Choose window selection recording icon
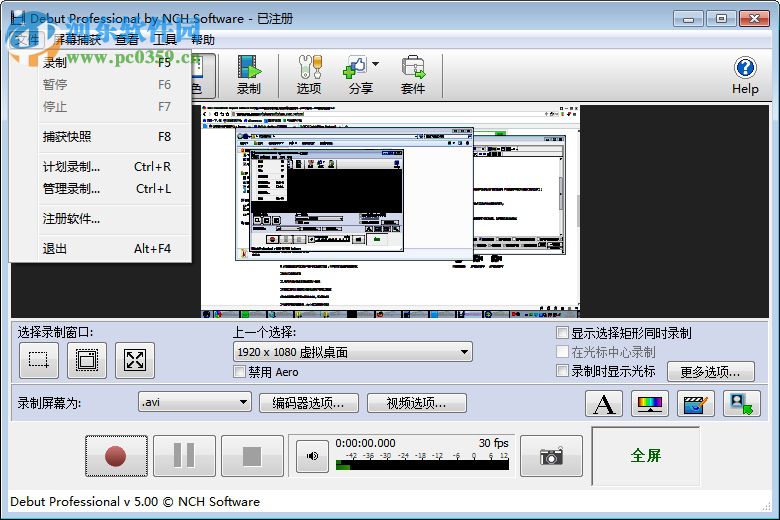This screenshot has height=520, width=780. (x=87, y=360)
